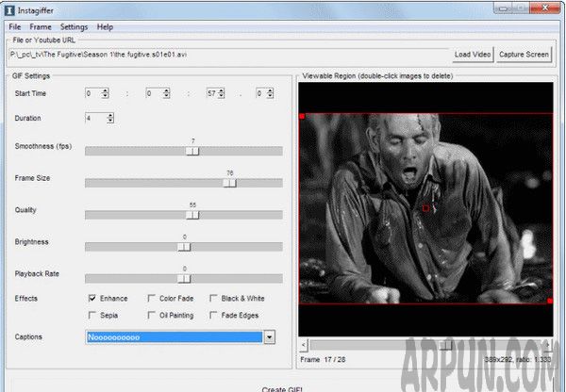The height and width of the screenshot is (392, 566).
Task: Open the Frame menu
Action: click(41, 27)
